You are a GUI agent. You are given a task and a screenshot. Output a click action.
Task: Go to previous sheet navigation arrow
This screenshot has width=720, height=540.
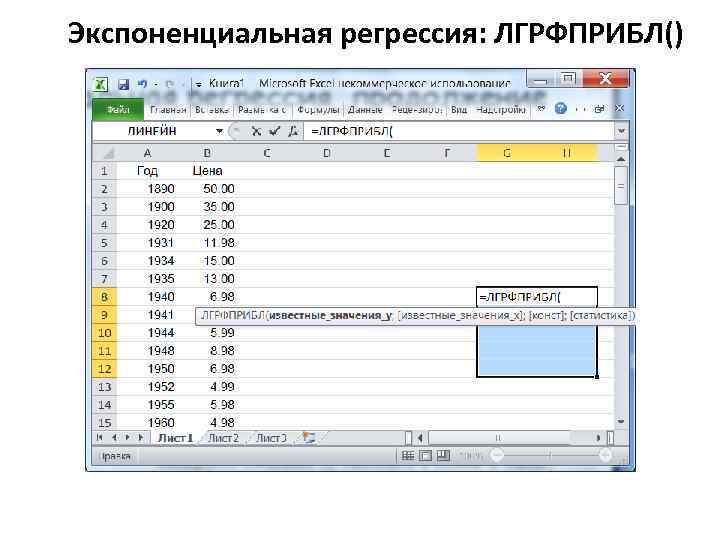pyautogui.click(x=114, y=438)
